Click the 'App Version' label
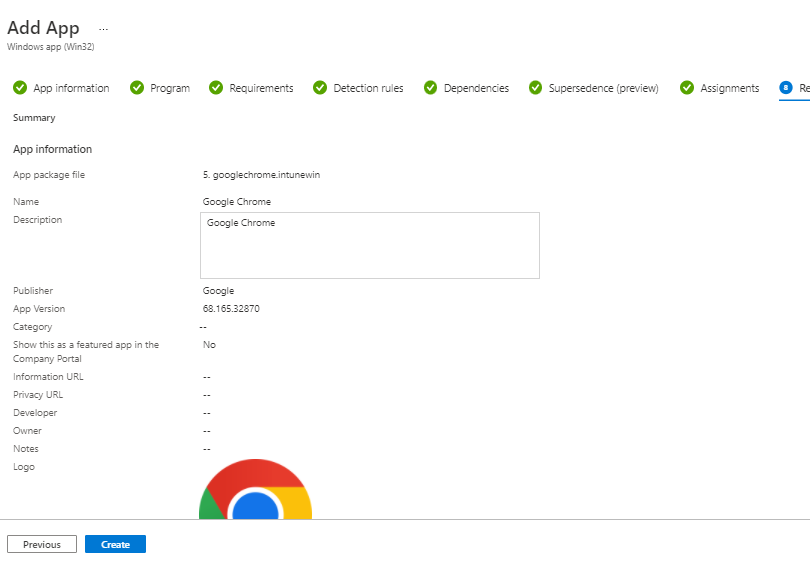Screen dimensions: 810x567 [x=39, y=309]
